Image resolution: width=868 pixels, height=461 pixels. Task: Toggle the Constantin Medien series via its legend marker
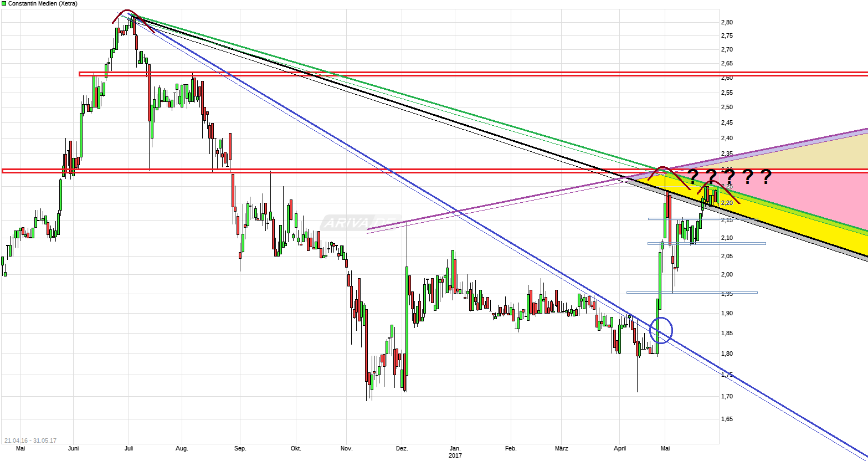4,3
